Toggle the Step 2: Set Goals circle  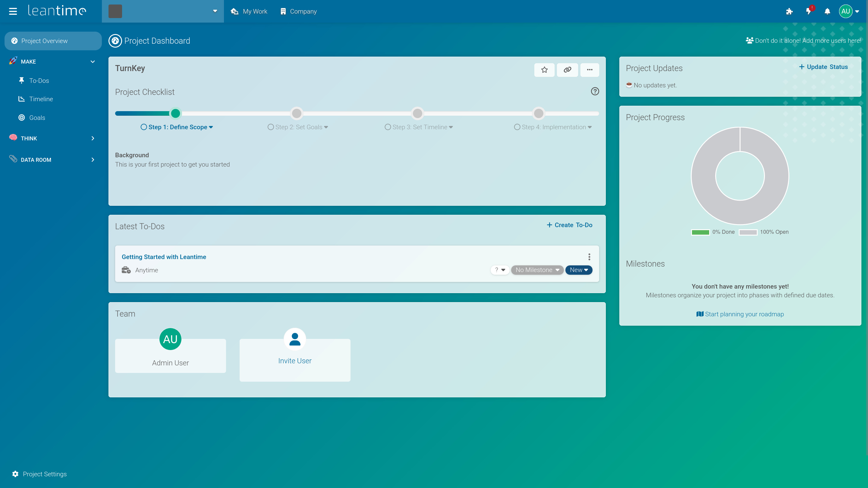(x=270, y=127)
